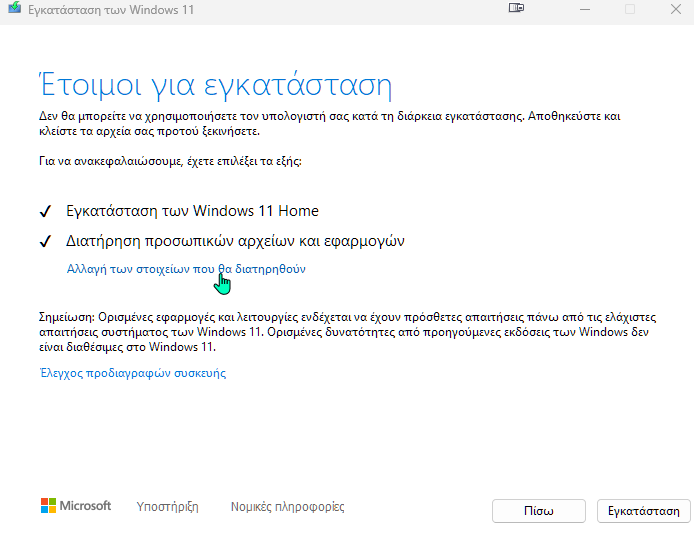
Task: Go back with the Πίσω button
Action: tap(539, 511)
